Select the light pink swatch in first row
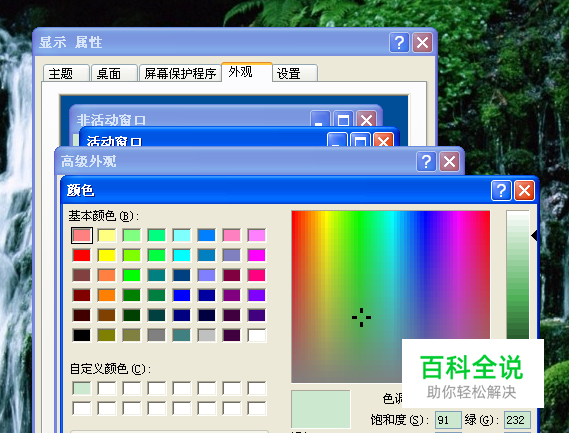The height and width of the screenshot is (433, 569). 232,235
